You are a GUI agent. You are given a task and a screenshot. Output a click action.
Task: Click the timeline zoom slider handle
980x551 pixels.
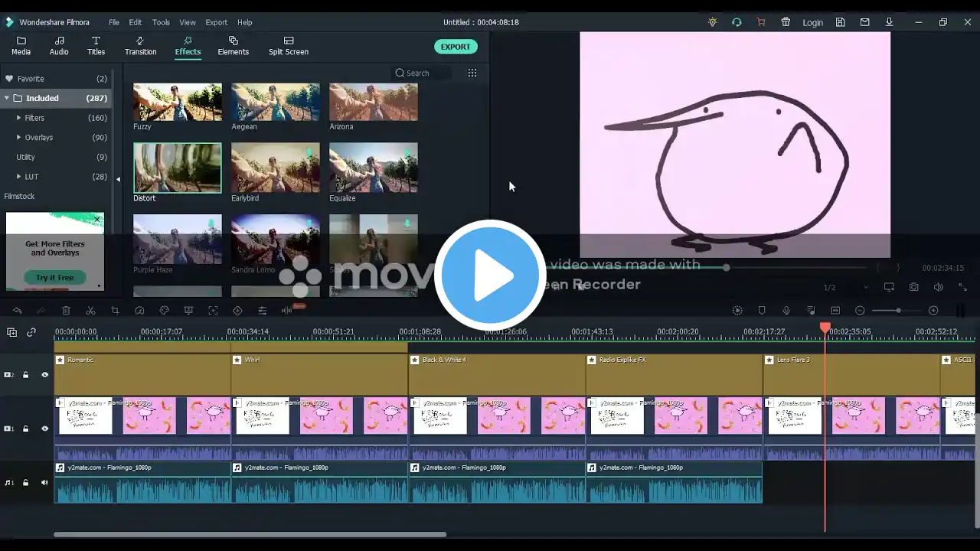coord(898,311)
